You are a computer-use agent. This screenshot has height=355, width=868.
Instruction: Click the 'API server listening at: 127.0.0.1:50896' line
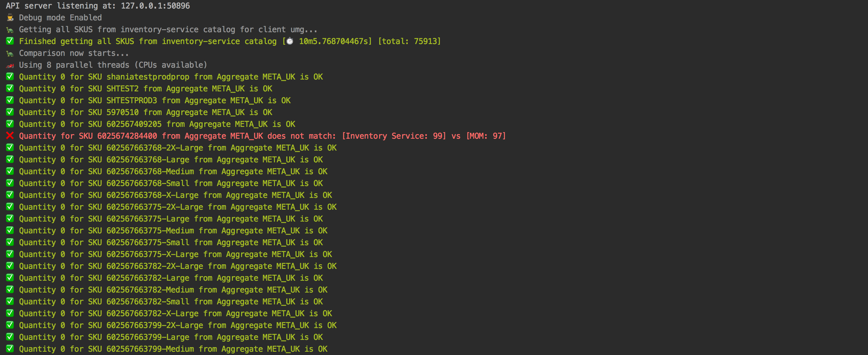point(98,6)
